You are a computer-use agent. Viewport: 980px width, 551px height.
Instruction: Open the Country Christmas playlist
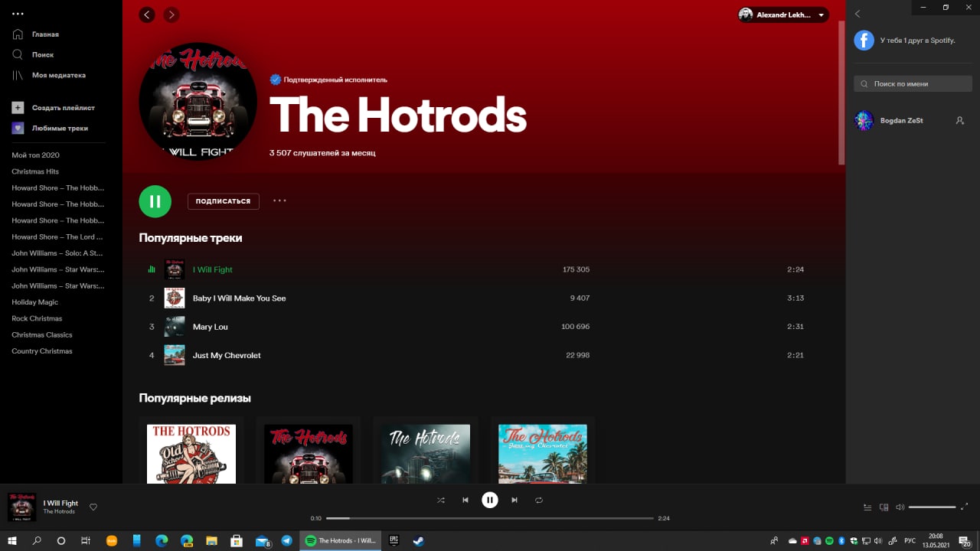pos(42,351)
